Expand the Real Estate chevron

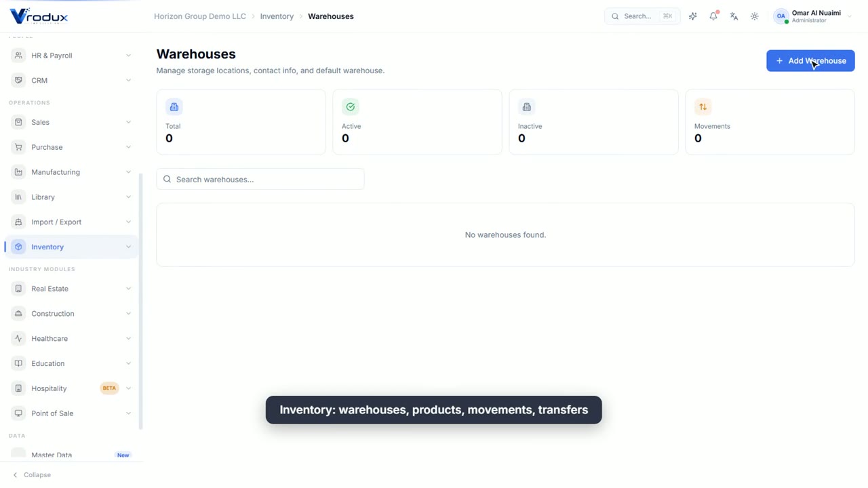(128, 289)
